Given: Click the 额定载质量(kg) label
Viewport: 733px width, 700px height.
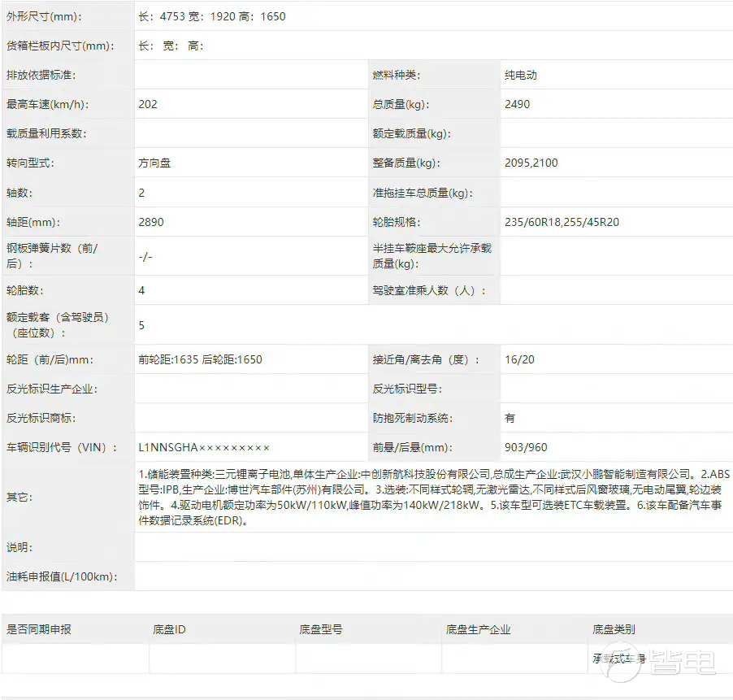Looking at the screenshot, I should (411, 133).
